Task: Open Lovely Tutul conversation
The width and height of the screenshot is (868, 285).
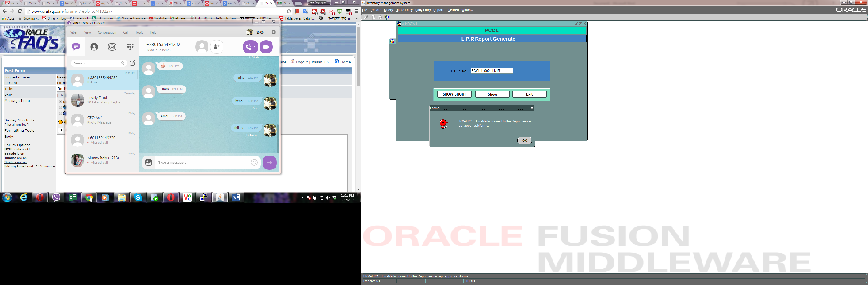Action: tap(103, 100)
